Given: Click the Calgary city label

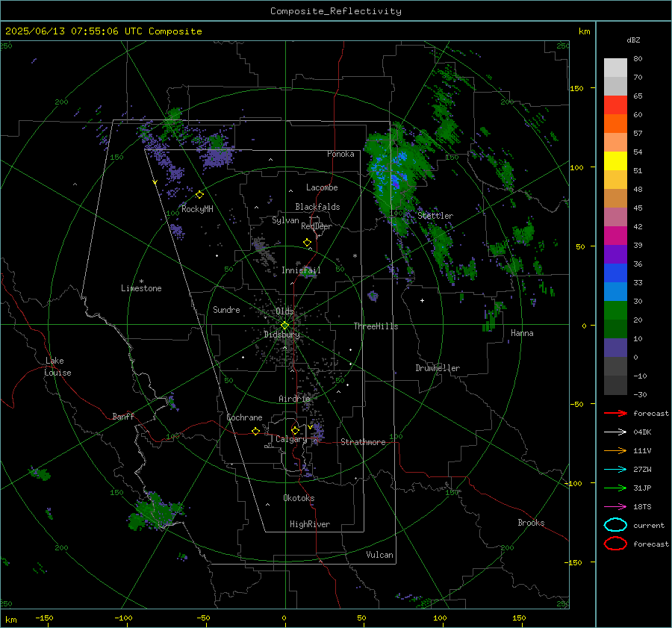Looking at the screenshot, I should (x=291, y=439).
